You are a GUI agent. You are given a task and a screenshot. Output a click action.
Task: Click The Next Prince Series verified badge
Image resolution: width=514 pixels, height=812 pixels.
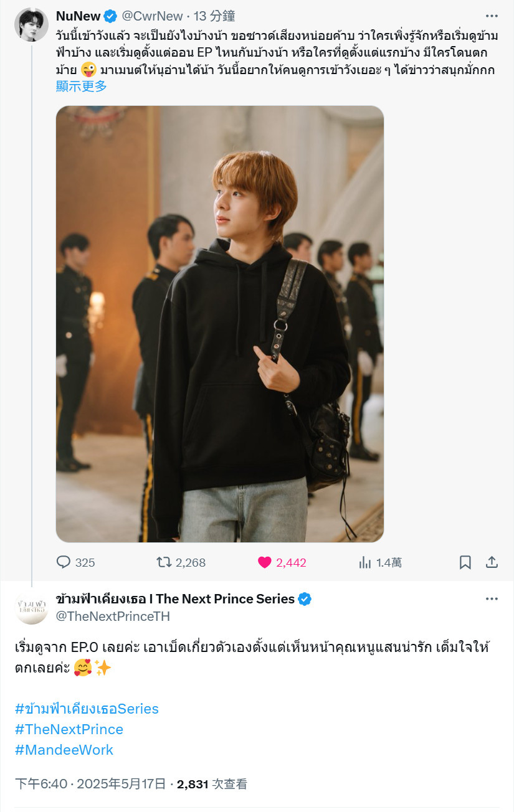(x=305, y=599)
